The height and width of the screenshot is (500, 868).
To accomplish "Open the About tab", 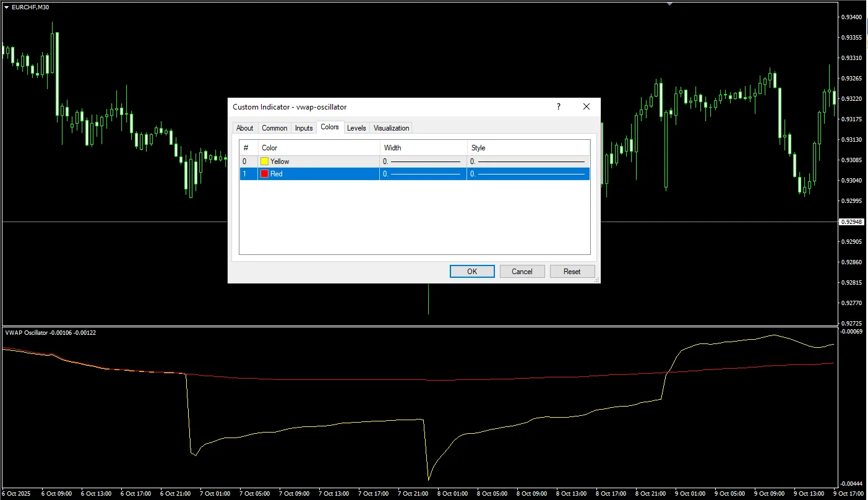I will tap(244, 128).
